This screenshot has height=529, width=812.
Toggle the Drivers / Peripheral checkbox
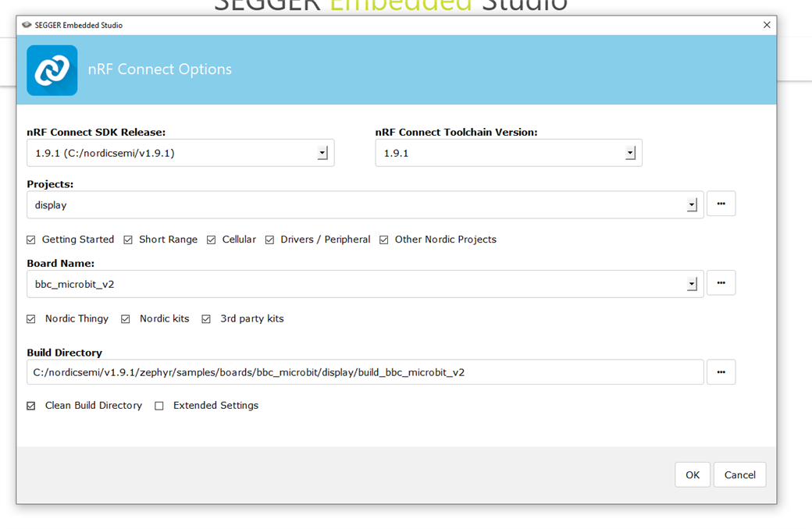pos(269,240)
